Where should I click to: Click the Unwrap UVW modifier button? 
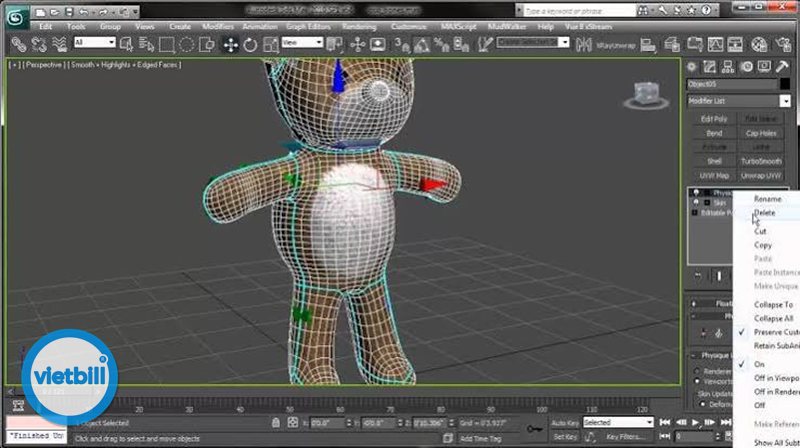[761, 176]
